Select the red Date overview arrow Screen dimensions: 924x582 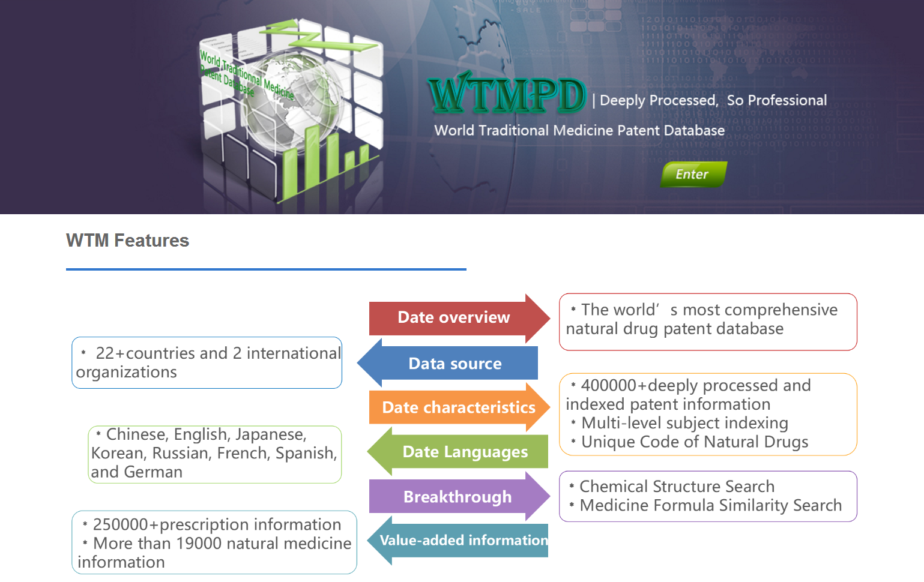tap(459, 318)
